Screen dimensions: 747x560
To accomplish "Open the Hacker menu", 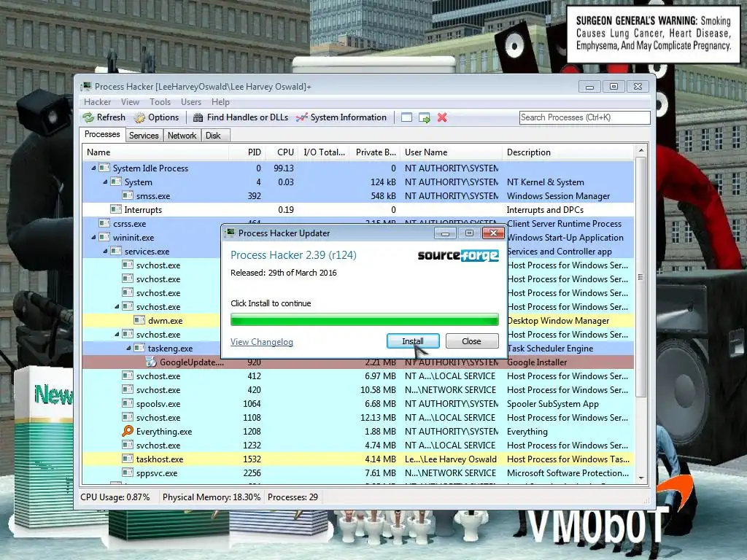I will point(97,102).
